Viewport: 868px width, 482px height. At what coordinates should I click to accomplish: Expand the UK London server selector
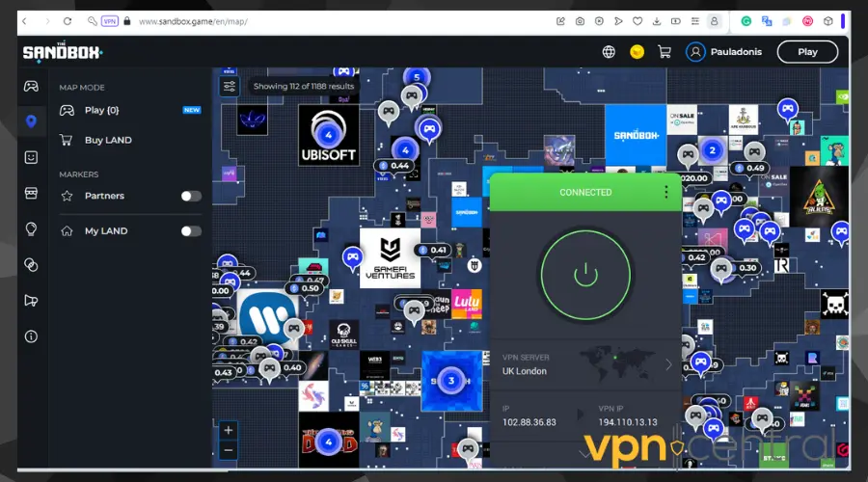[x=585, y=364]
